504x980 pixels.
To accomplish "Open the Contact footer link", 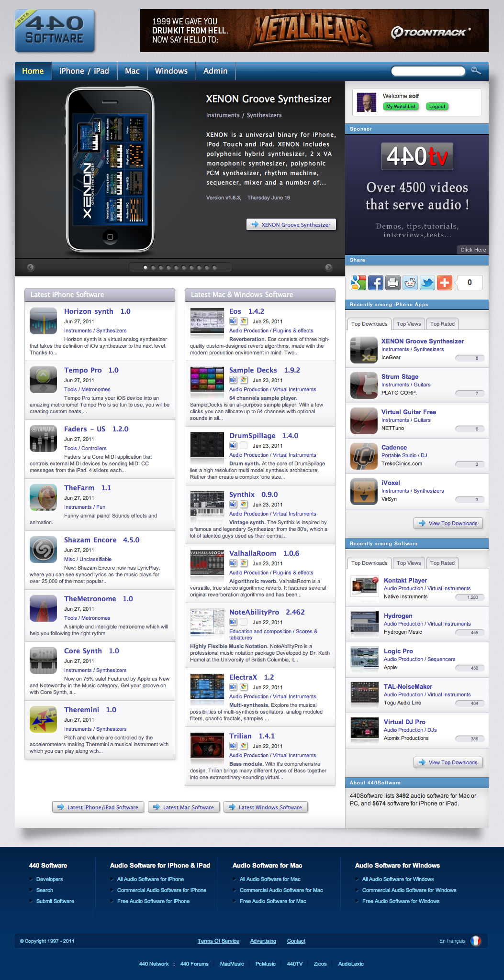I will pyautogui.click(x=296, y=941).
